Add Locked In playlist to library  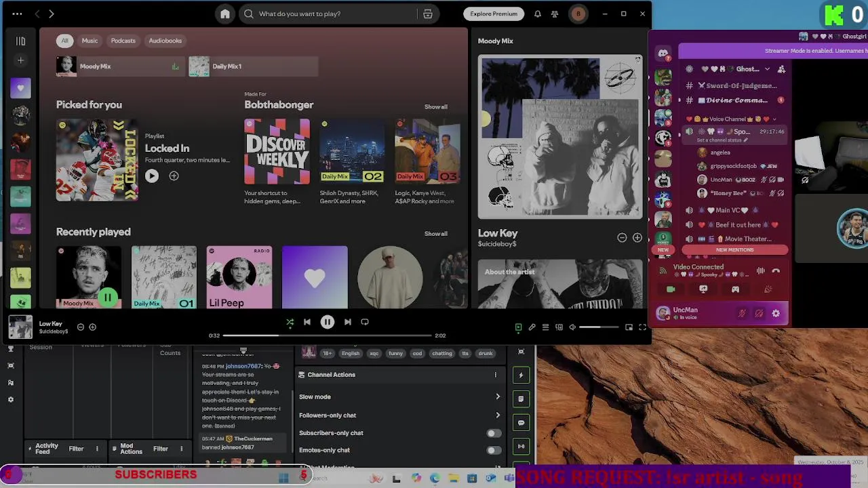tap(174, 176)
